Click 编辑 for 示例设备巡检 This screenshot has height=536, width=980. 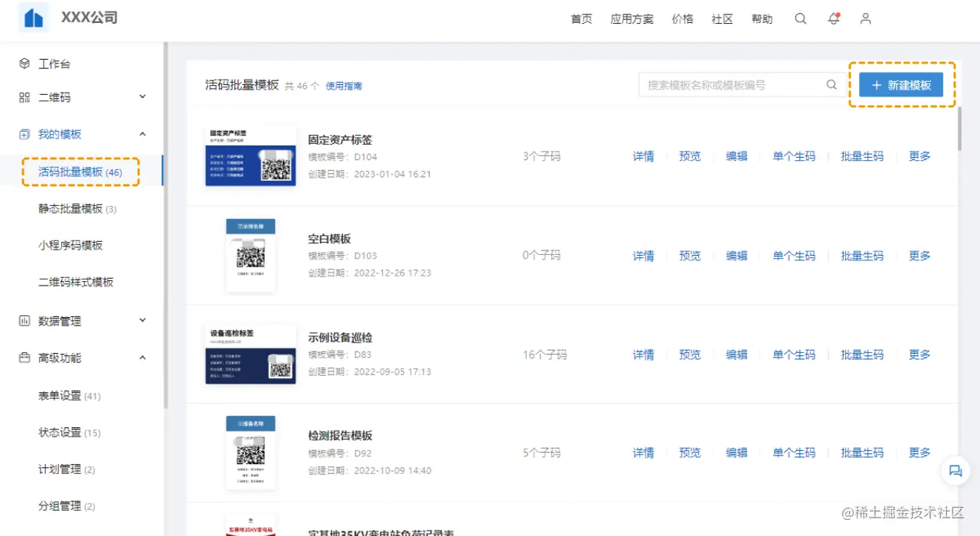[737, 355]
